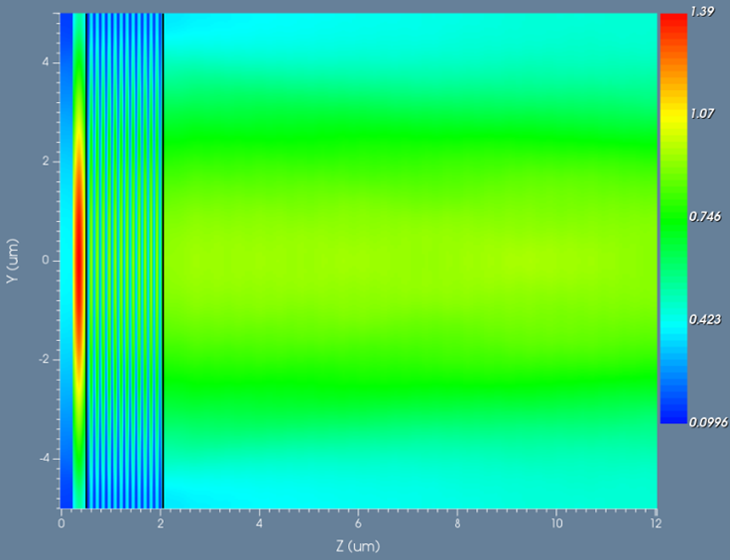Viewport: 730px width, 560px height.
Task: Click the 0.0996 minimum color bar label
Action: click(x=708, y=422)
